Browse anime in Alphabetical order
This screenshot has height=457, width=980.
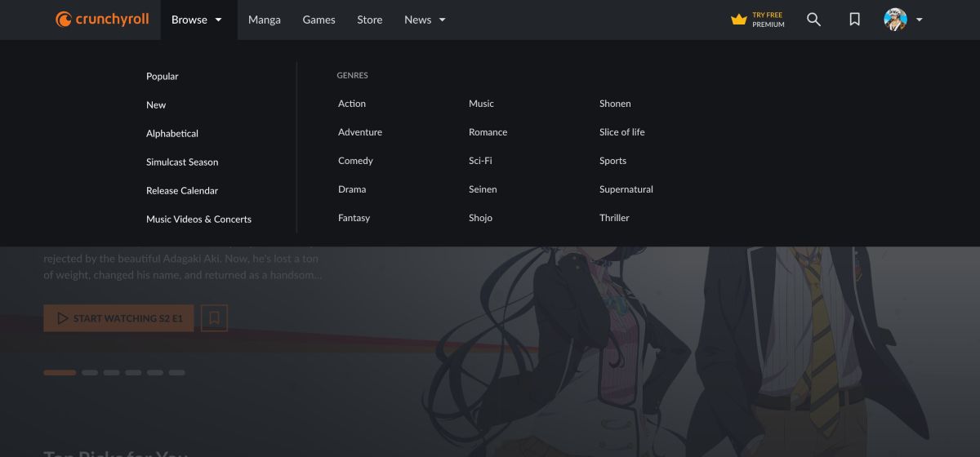click(172, 133)
